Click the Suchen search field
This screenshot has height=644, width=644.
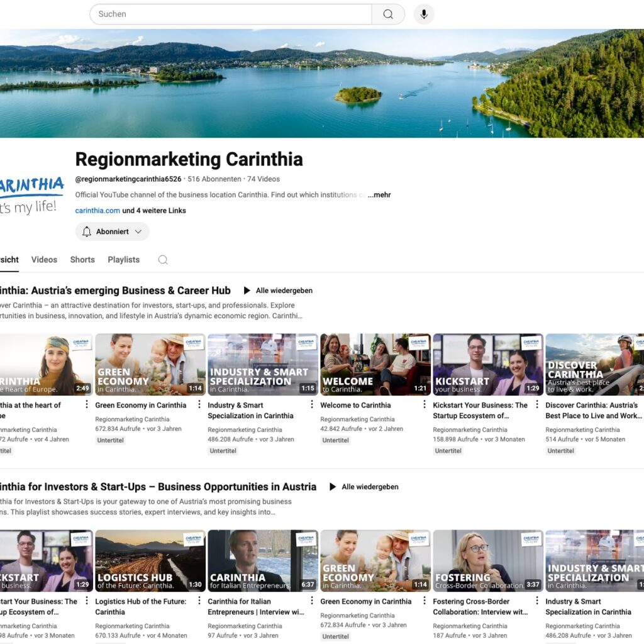pos(231,14)
